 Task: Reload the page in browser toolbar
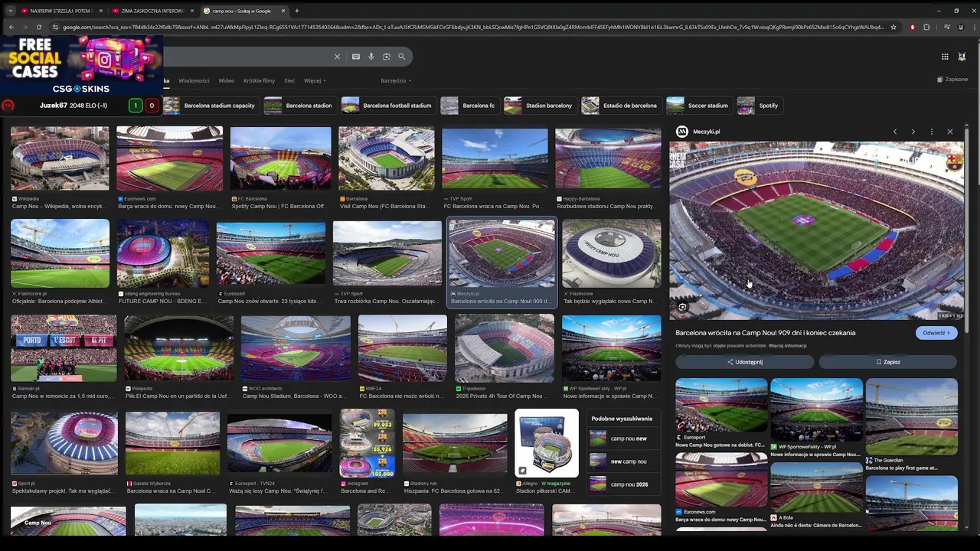click(38, 27)
